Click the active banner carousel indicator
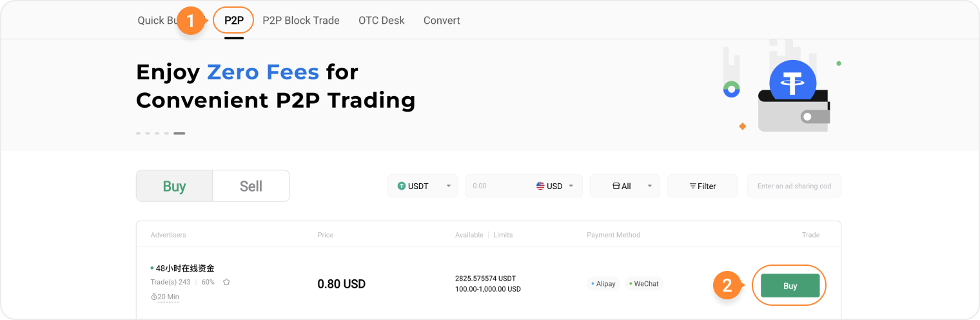980x320 pixels. click(179, 134)
